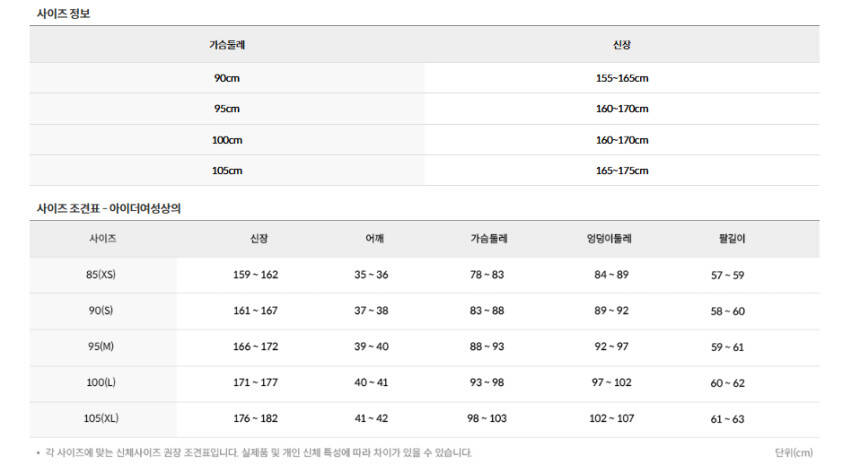Click the 159 ~ 162 height cell
The height and width of the screenshot is (474, 860).
click(x=255, y=275)
